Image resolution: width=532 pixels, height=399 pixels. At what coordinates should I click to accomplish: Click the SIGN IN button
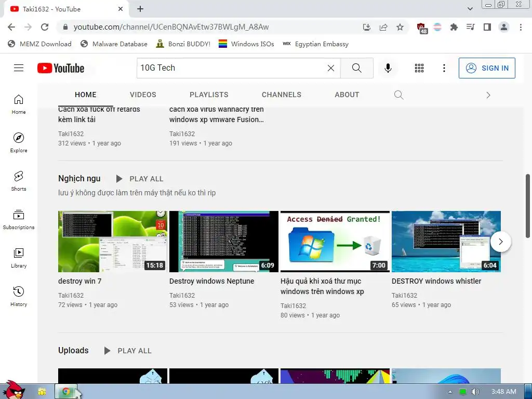pos(487,68)
